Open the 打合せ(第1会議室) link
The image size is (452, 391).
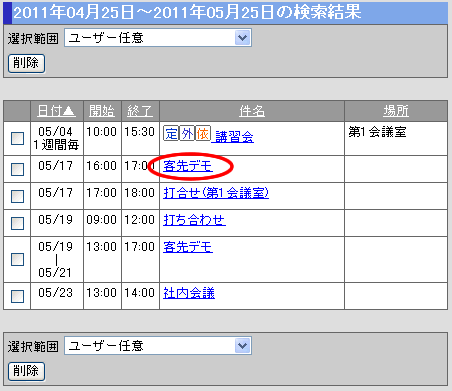tap(216, 193)
